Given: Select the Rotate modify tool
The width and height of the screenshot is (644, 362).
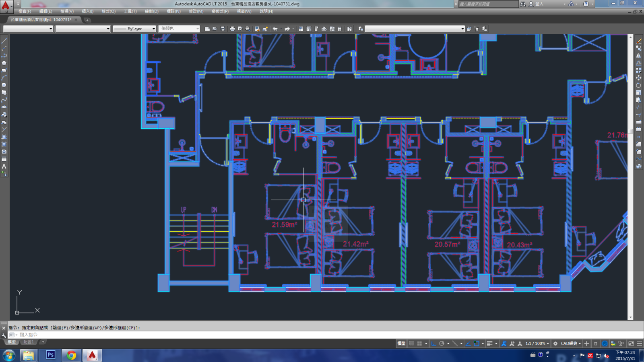Looking at the screenshot, I should pos(639,85).
